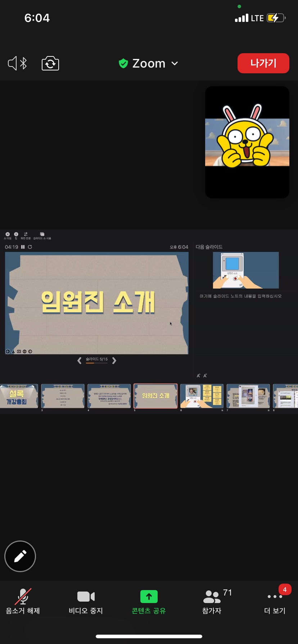Click the 쇼 마침 end show icon
Screen dimensions: 298x644
(x=8, y=235)
